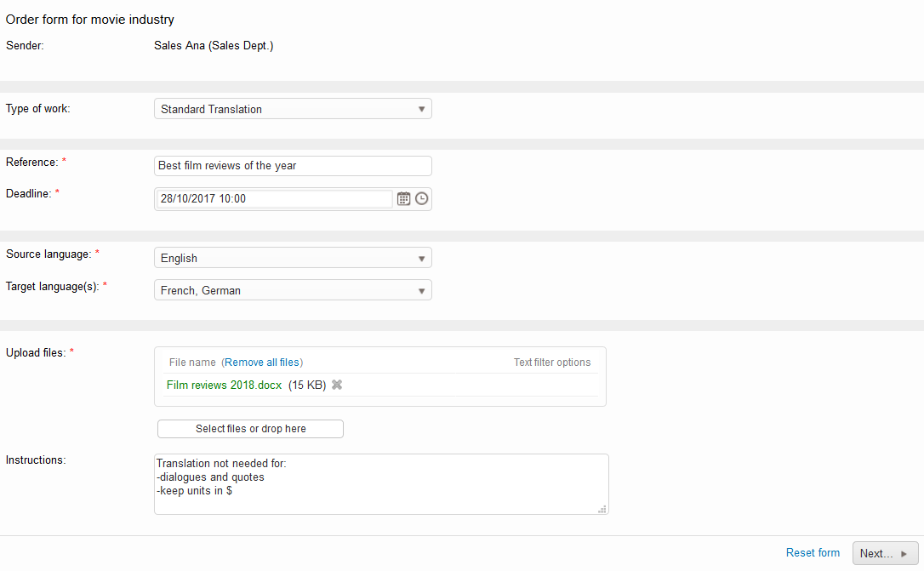Open the Target language(s) dropdown
The width and height of the screenshot is (924, 571).
pyautogui.click(x=293, y=290)
